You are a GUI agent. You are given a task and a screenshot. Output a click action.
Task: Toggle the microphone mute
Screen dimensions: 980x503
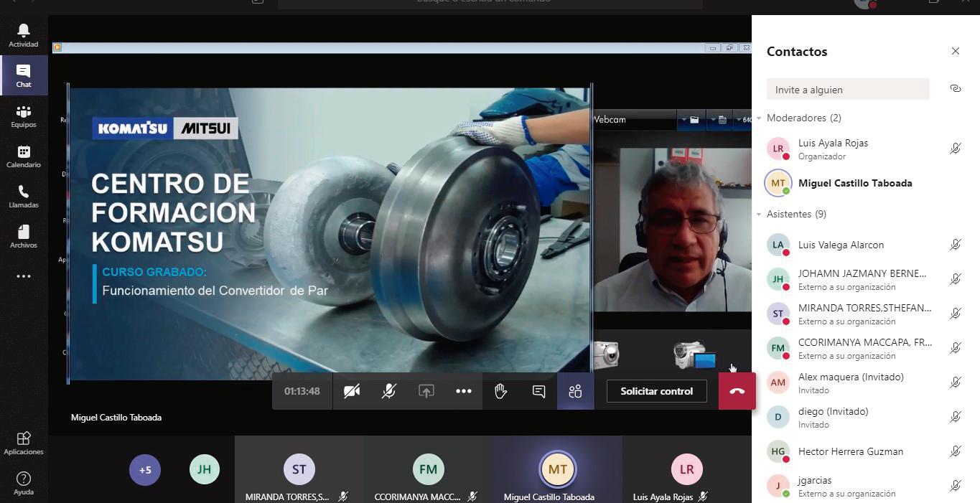[389, 391]
